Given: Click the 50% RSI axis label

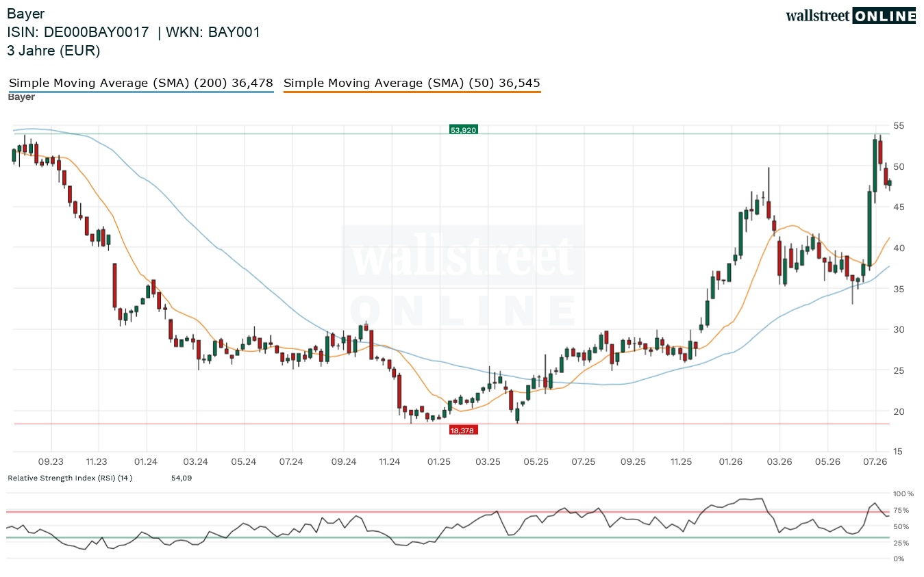Looking at the screenshot, I should point(901,526).
